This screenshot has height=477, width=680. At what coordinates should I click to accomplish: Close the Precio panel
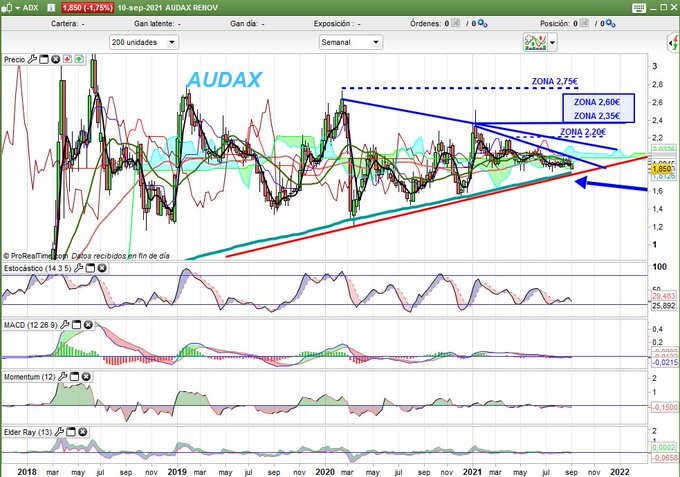[56, 59]
